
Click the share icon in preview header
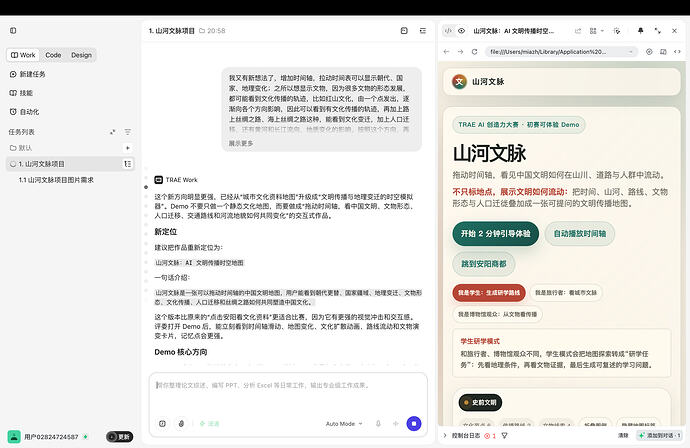(x=578, y=31)
